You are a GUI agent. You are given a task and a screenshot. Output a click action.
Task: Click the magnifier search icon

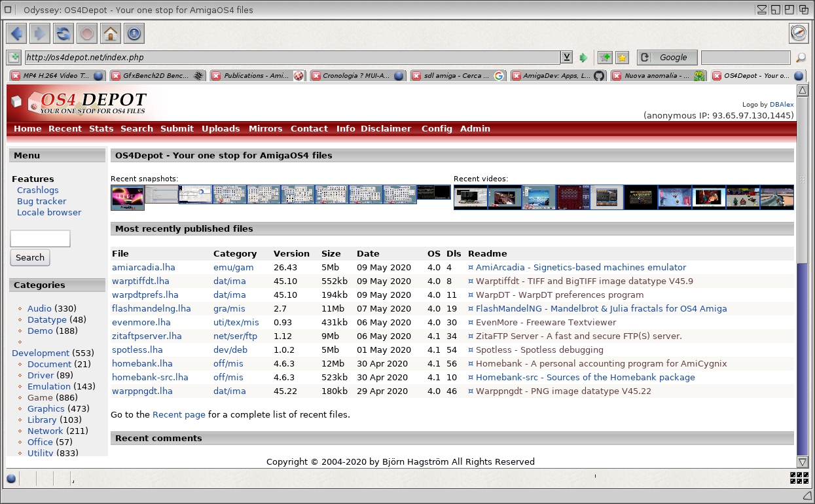[x=801, y=58]
